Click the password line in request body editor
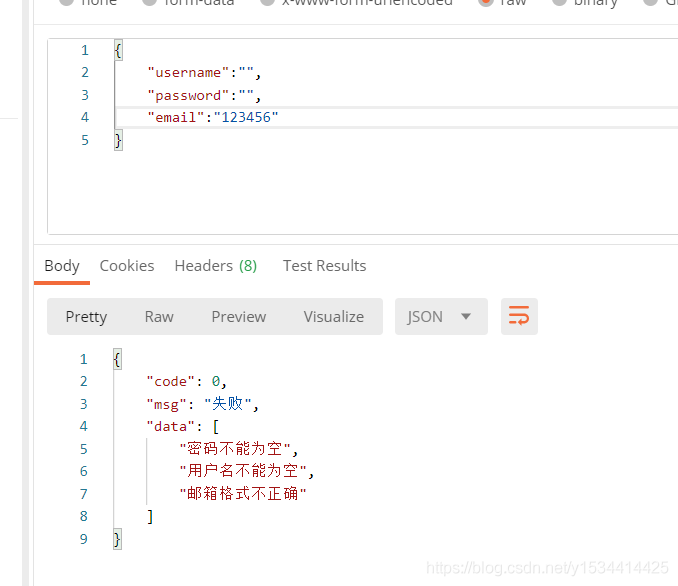The image size is (678, 586). (x=204, y=96)
